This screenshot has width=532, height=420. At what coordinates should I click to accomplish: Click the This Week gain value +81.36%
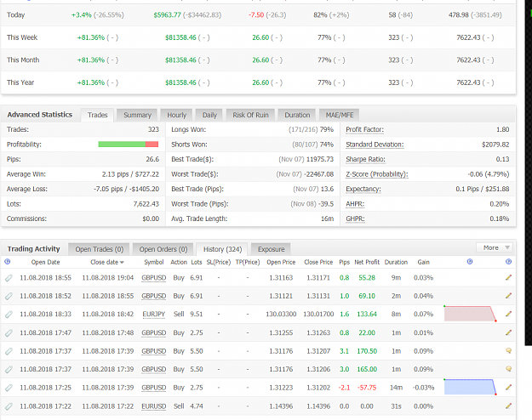pos(91,37)
